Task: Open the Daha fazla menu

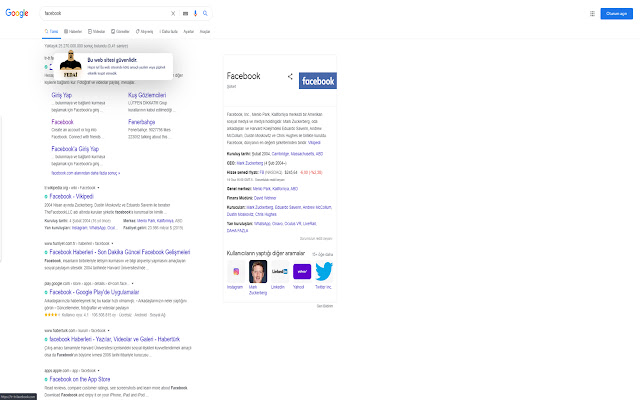Action: pos(169,31)
